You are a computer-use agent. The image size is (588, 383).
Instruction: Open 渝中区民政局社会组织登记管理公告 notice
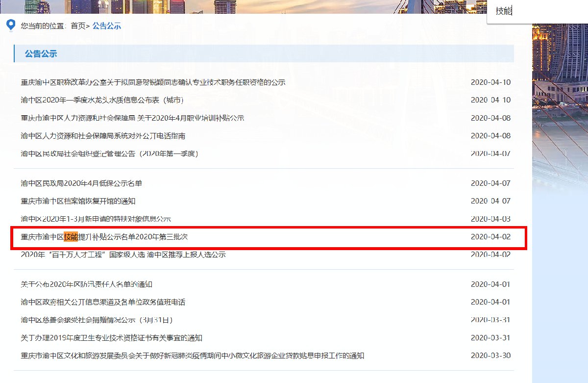point(109,153)
